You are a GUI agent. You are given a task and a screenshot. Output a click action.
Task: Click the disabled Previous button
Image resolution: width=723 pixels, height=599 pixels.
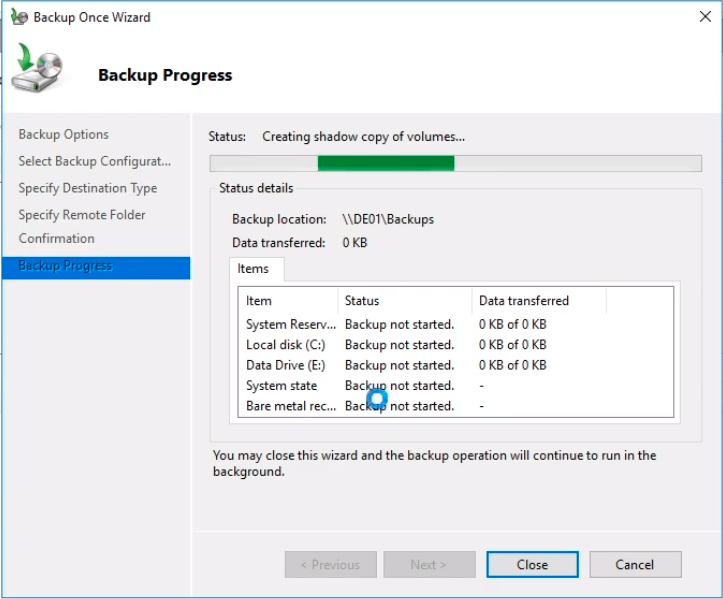click(x=331, y=564)
